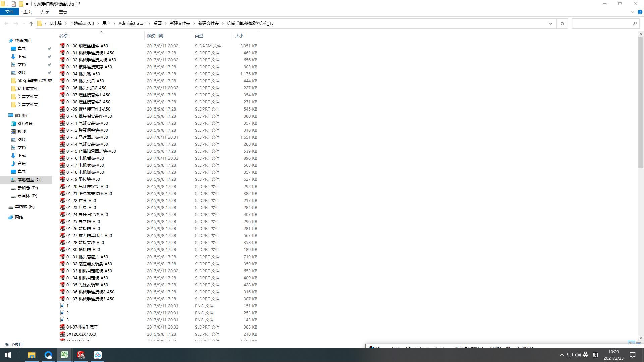The image size is (644, 362).
Task: Go up one folder level arrow
Action: (x=31, y=23)
